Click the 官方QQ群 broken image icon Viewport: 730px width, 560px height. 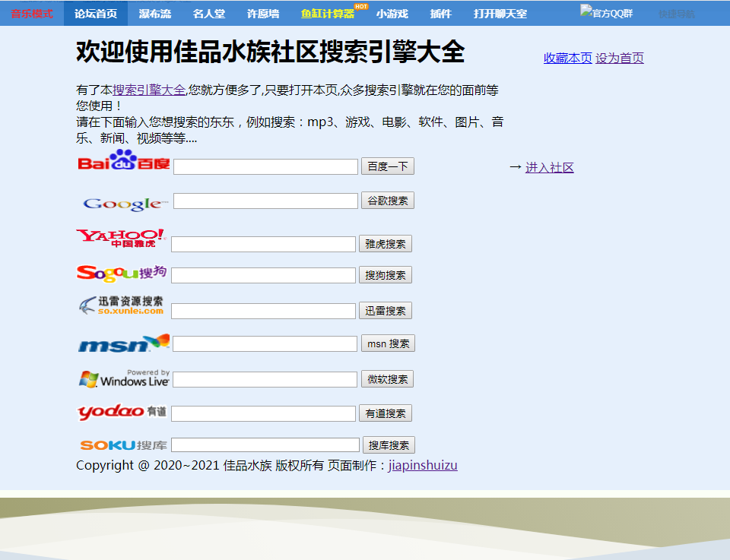click(x=586, y=10)
